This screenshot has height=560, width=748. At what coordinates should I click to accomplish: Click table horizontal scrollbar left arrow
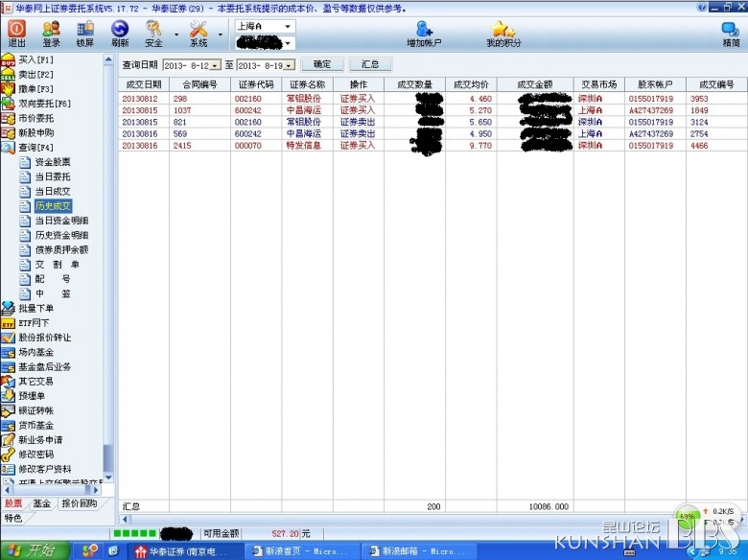pos(125,519)
